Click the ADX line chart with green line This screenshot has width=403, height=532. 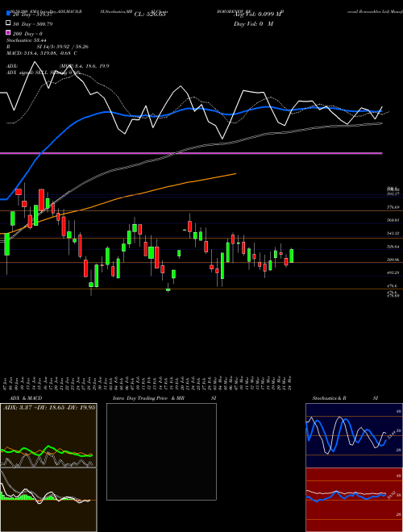tap(48, 435)
